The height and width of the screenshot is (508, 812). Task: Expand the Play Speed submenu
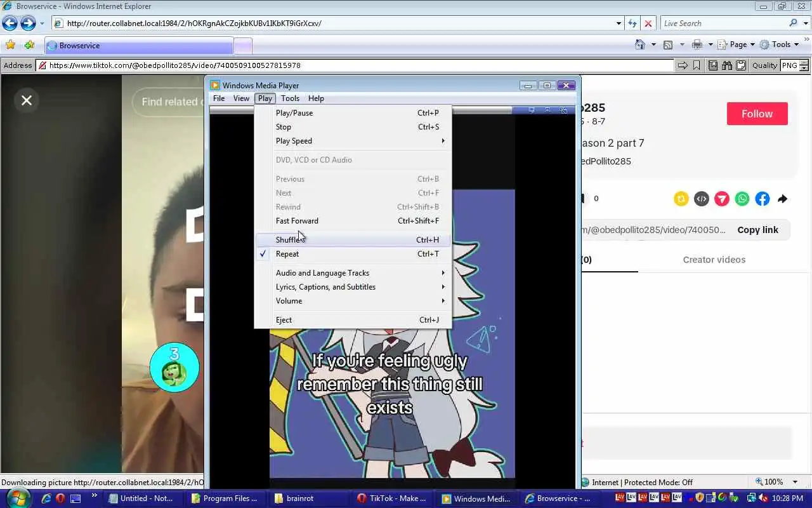(353, 141)
